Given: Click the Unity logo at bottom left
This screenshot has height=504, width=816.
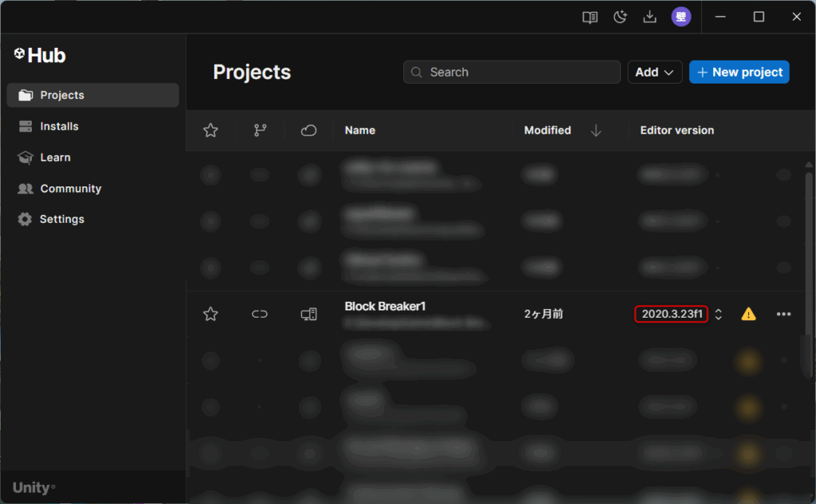Looking at the screenshot, I should (33, 487).
